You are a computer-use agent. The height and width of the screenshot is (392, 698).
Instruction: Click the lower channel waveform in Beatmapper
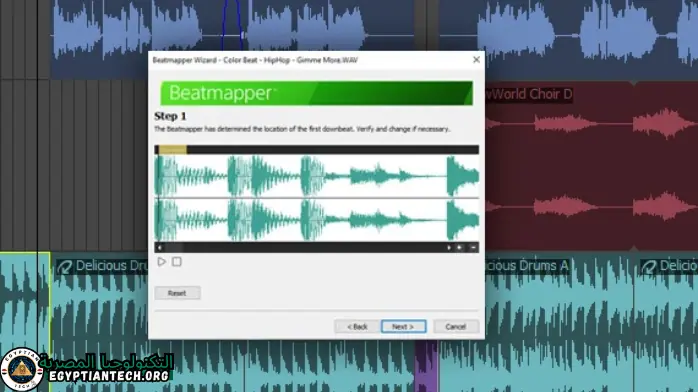(317, 220)
